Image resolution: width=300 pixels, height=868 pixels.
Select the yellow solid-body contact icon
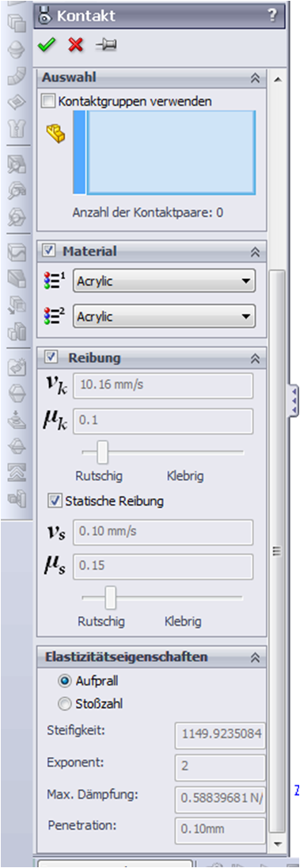[x=54, y=133]
